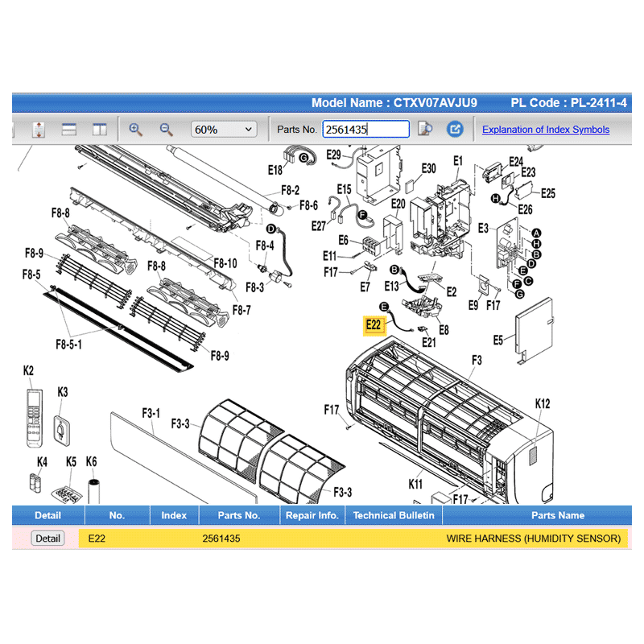Screen dimensions: 644x644
Task: Select the Technical Bulletin column header
Action: 394,515
